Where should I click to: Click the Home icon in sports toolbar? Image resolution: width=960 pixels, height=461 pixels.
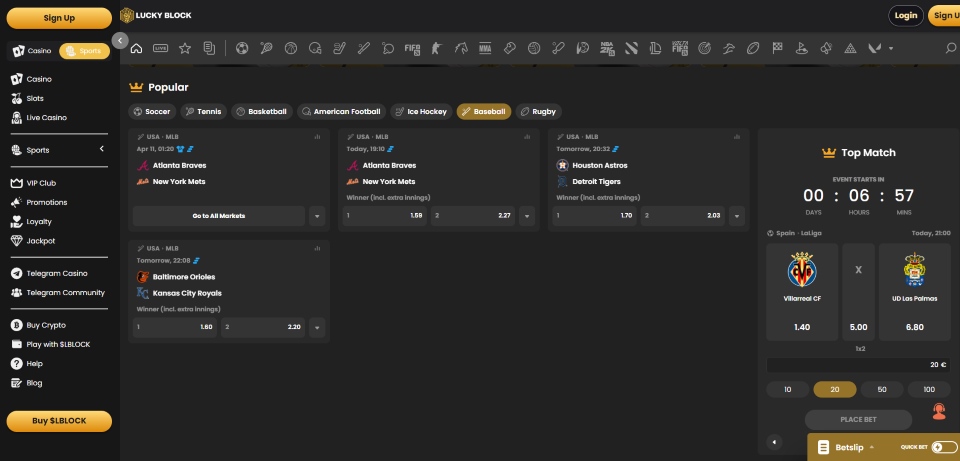pyautogui.click(x=136, y=48)
